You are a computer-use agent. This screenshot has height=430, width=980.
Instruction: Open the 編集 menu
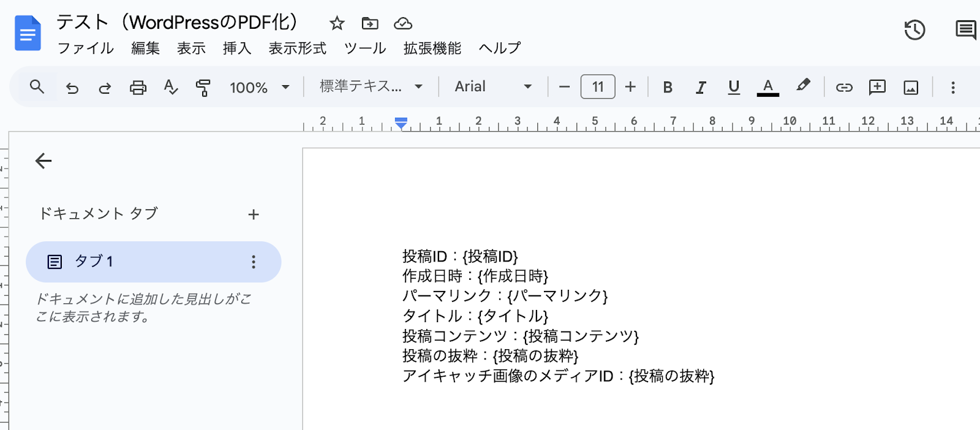(x=145, y=48)
